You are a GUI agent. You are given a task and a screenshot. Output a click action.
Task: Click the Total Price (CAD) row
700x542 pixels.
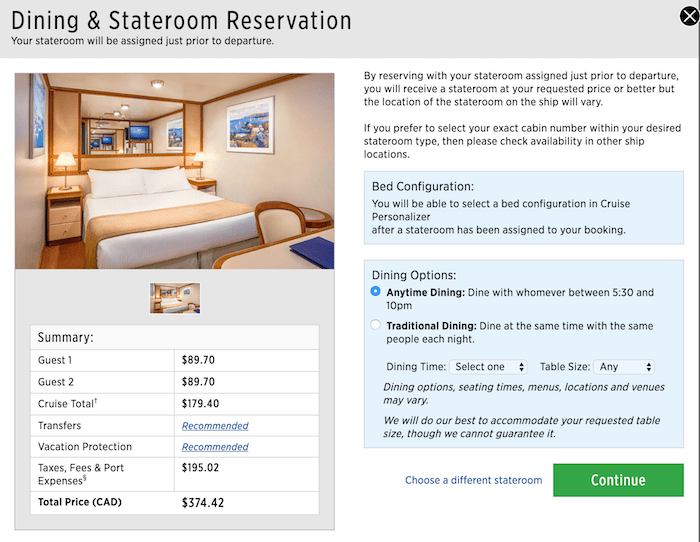click(175, 503)
